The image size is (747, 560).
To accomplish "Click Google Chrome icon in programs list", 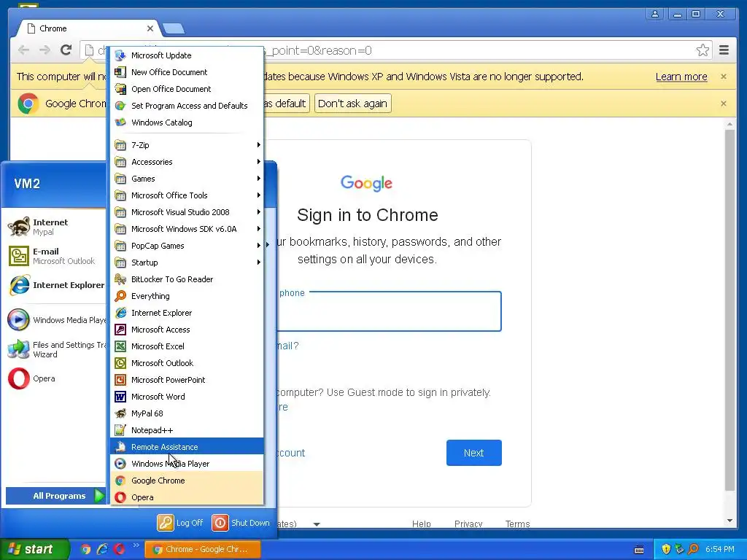I will click(120, 481).
